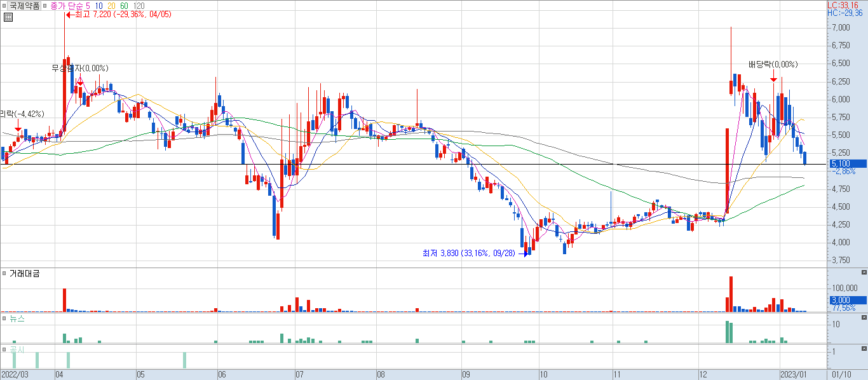Close the 거래대금 panel

864,273
